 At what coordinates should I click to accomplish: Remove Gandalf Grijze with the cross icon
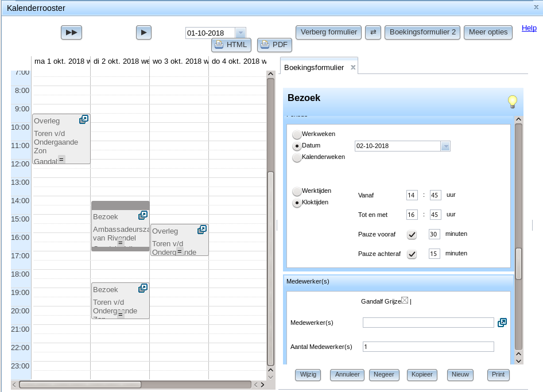point(405,300)
